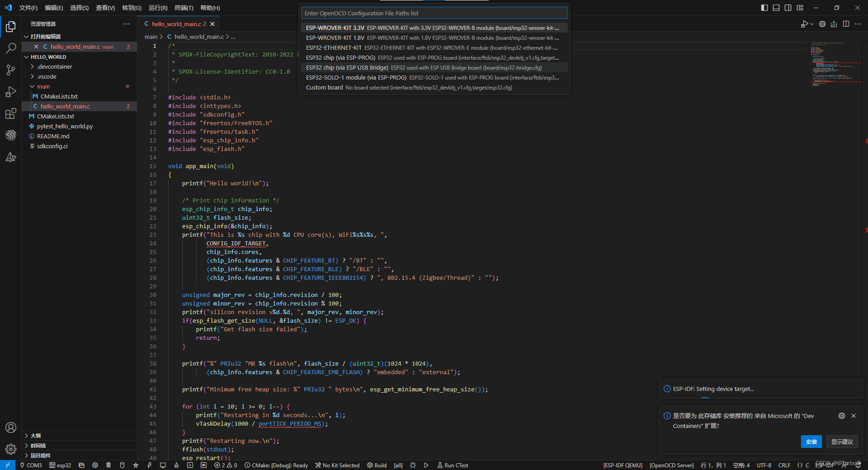The width and height of the screenshot is (868, 470).
Task: Open the ESP-IDF terminal icon in status bar
Action: pos(190,465)
